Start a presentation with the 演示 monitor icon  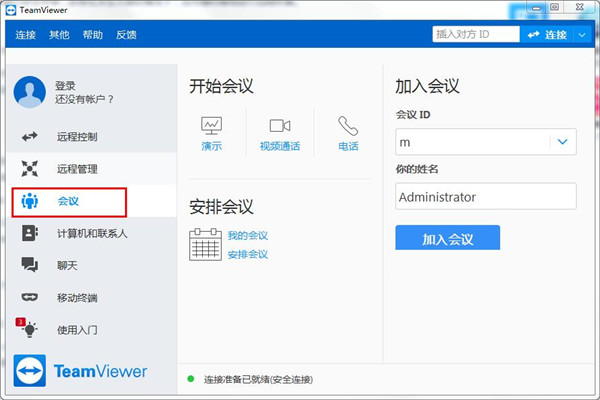click(x=212, y=126)
